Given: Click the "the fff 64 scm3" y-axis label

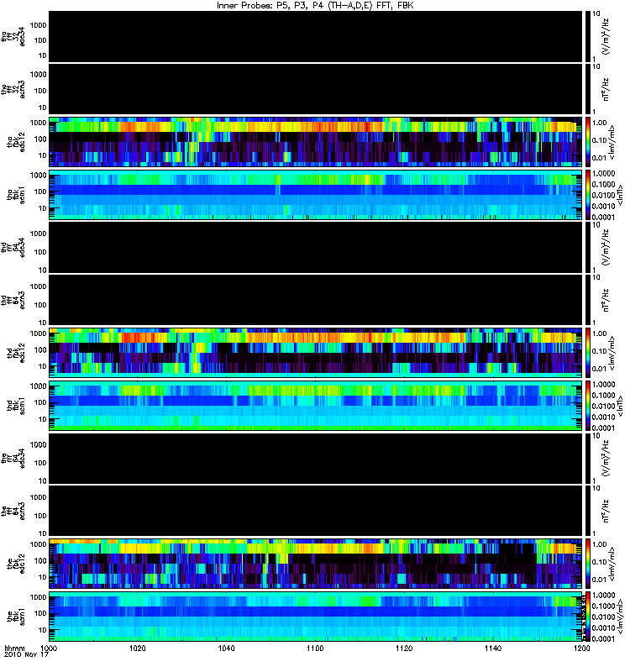Looking at the screenshot, I should (x=13, y=511).
